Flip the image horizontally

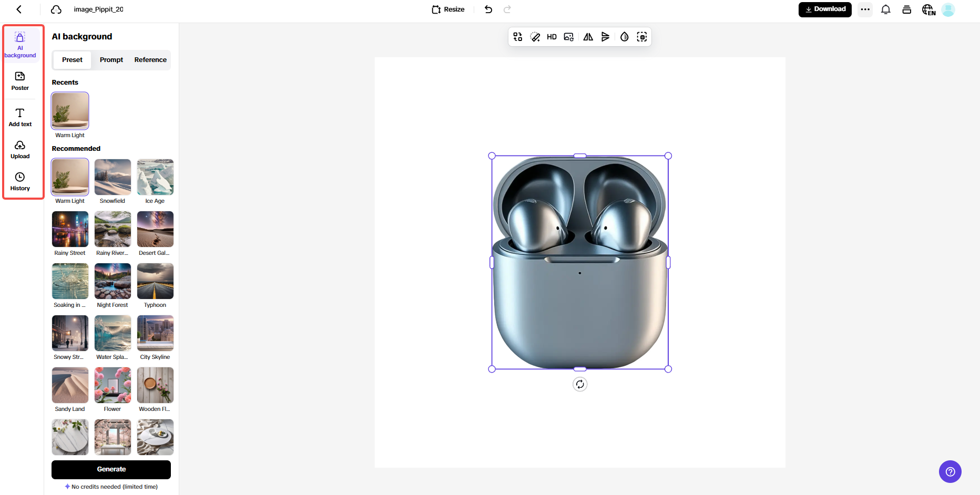pyautogui.click(x=588, y=37)
